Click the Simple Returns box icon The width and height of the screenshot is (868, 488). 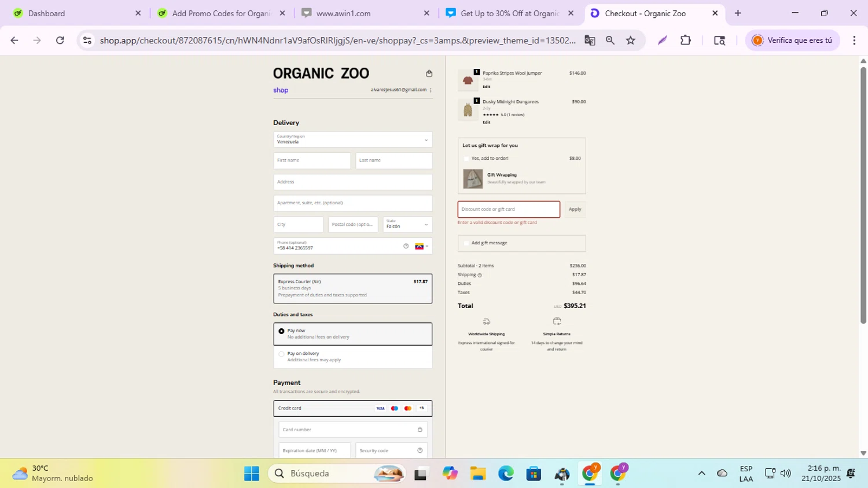[x=557, y=321]
